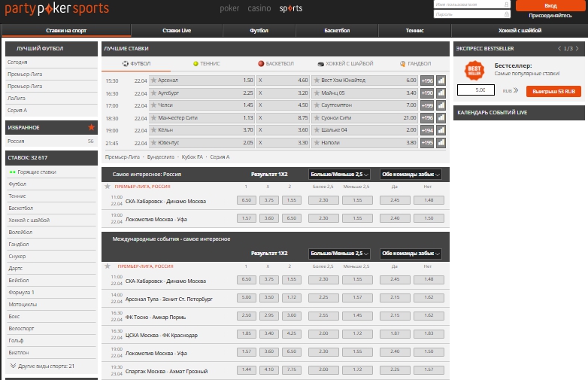588x380 pixels.
Task: Focus the username input field
Action: (x=471, y=5)
